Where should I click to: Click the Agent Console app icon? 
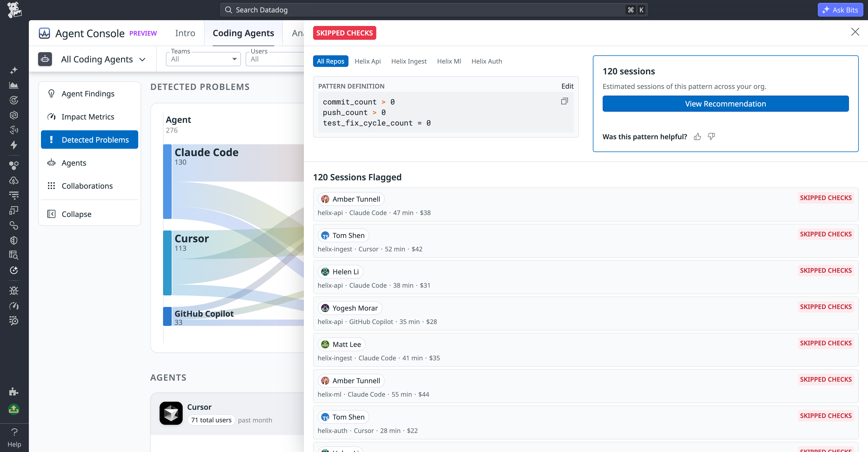coord(44,33)
